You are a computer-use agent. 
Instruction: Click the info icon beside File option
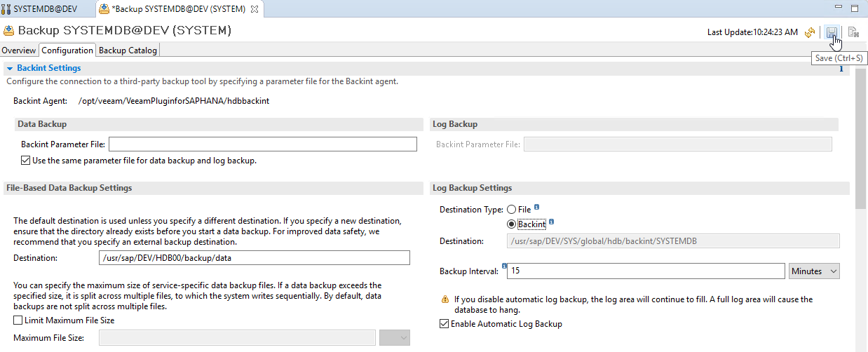click(536, 208)
